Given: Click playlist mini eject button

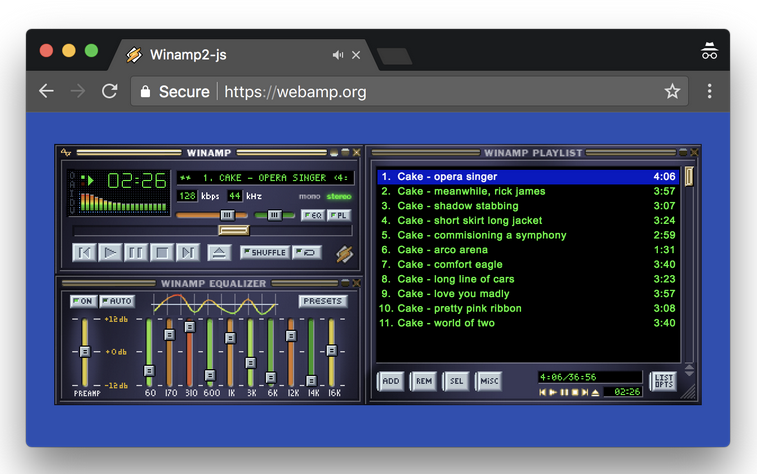Looking at the screenshot, I should 595,392.
